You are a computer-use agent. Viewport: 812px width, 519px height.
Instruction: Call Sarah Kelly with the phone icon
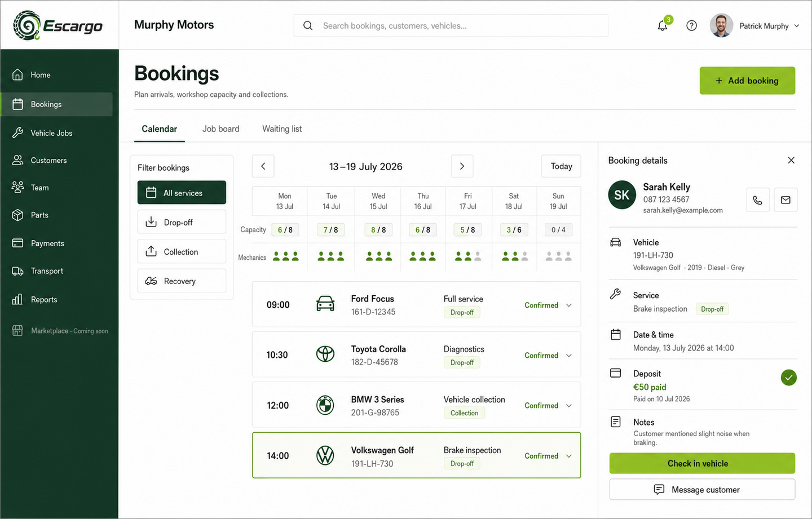[x=757, y=200]
